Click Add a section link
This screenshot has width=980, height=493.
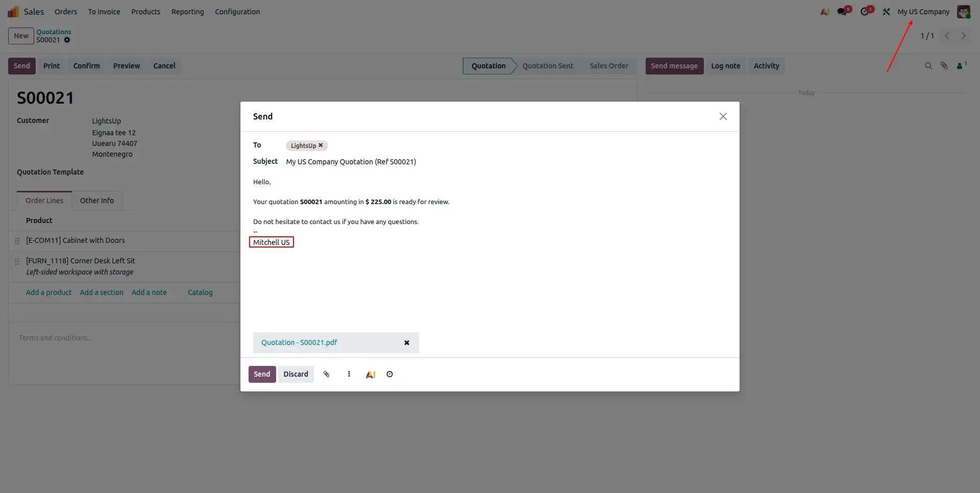click(x=102, y=292)
